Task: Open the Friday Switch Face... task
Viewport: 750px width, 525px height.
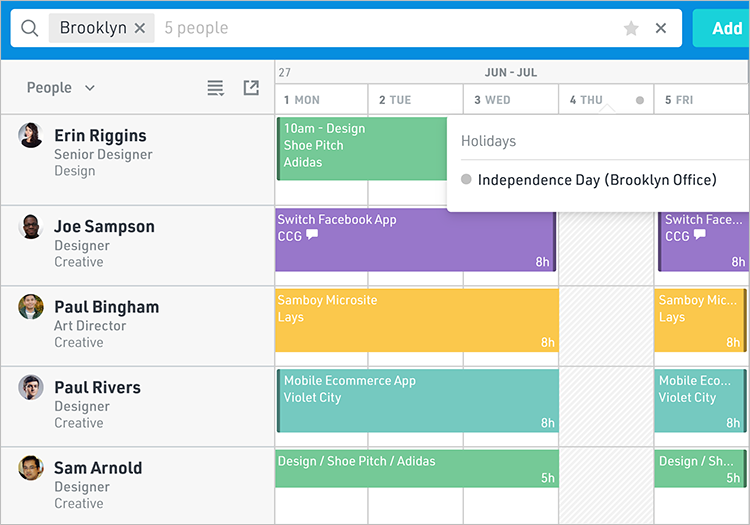Action: coord(703,240)
